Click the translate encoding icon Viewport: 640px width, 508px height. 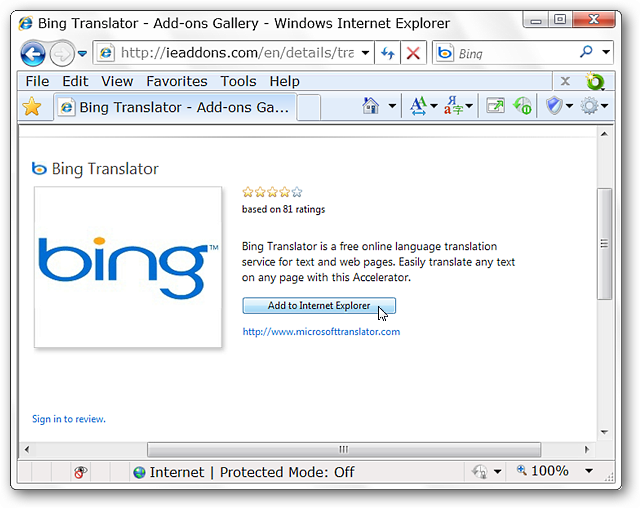pyautogui.click(x=453, y=106)
